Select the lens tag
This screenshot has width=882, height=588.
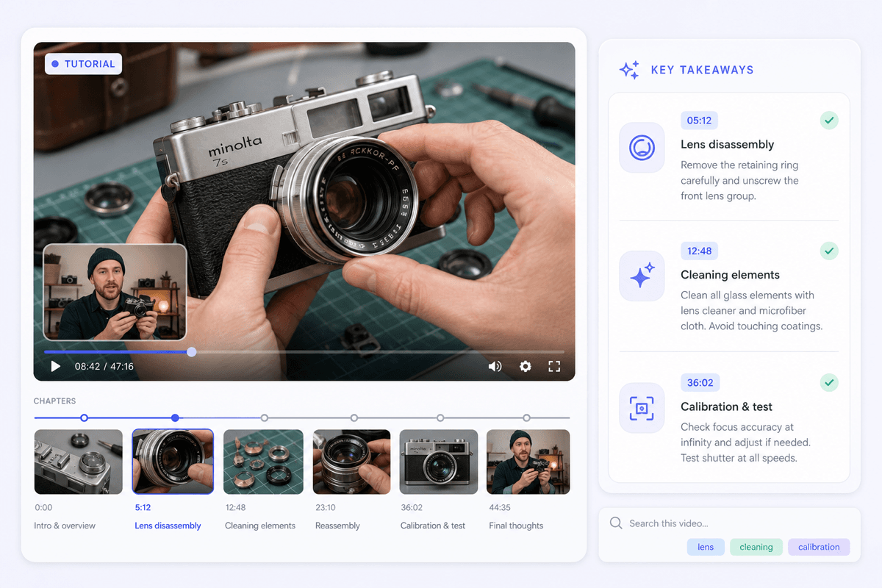[x=706, y=547]
